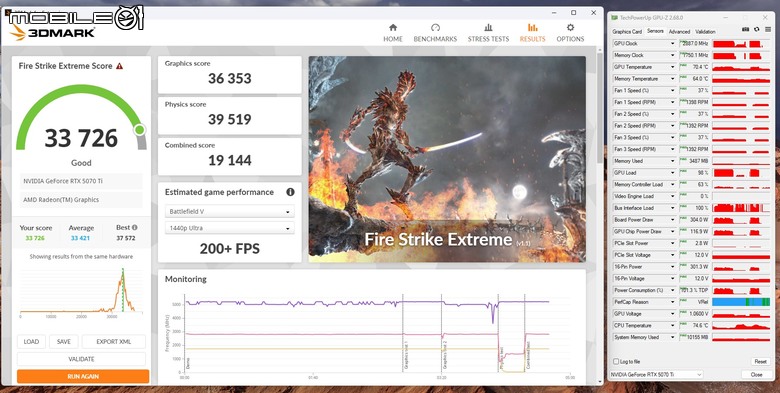Expand the Board Power Draw dropdown
780x393 pixels.
pyautogui.click(x=673, y=219)
